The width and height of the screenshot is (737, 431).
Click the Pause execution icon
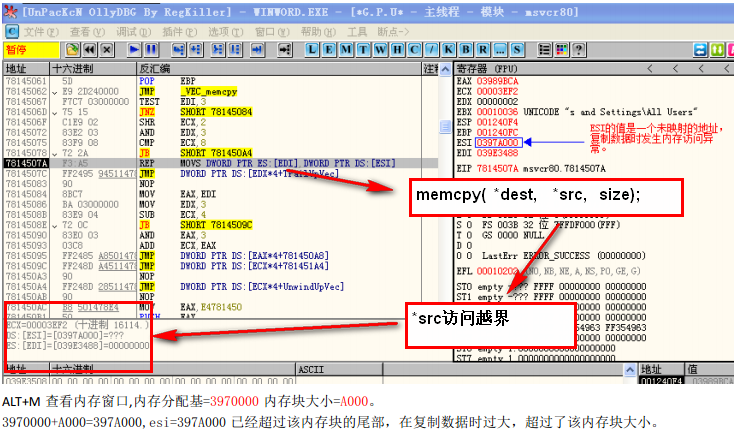tap(151, 50)
